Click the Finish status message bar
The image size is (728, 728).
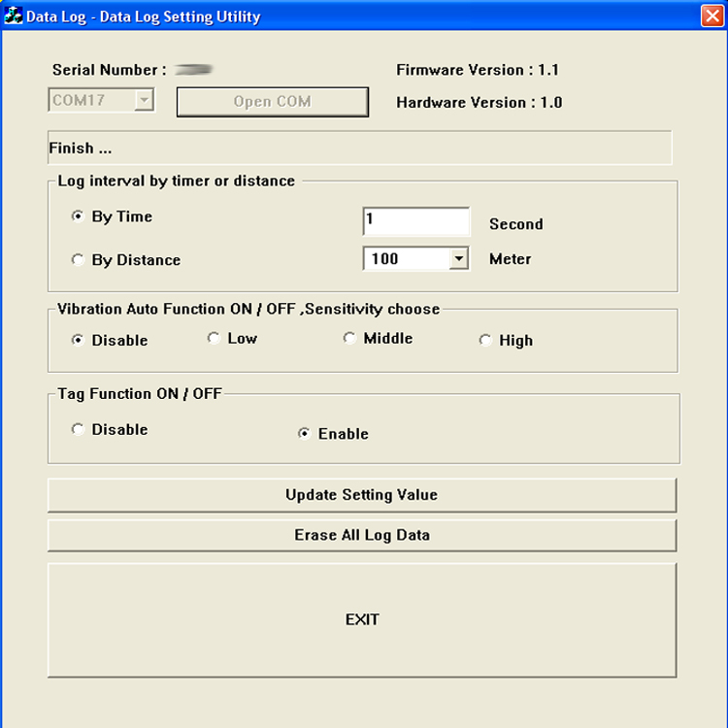pos(359,149)
